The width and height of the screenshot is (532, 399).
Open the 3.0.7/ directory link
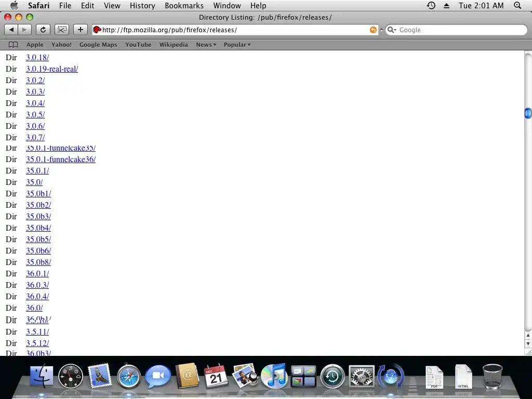click(x=35, y=138)
